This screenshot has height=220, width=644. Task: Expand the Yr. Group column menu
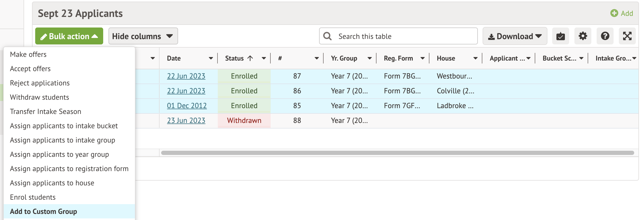[x=370, y=58]
